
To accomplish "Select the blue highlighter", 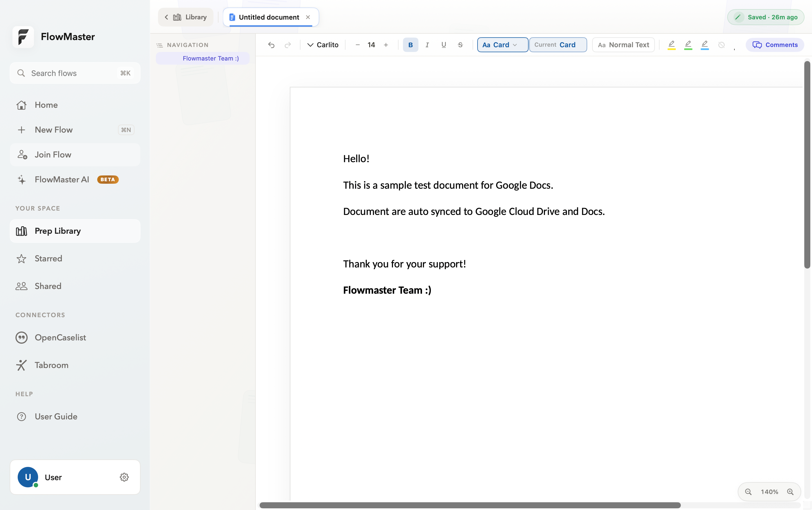I will (705, 45).
